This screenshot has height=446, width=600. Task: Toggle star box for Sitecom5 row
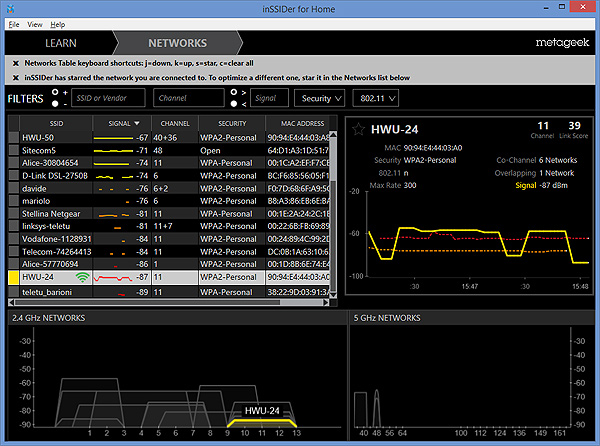coord(14,150)
